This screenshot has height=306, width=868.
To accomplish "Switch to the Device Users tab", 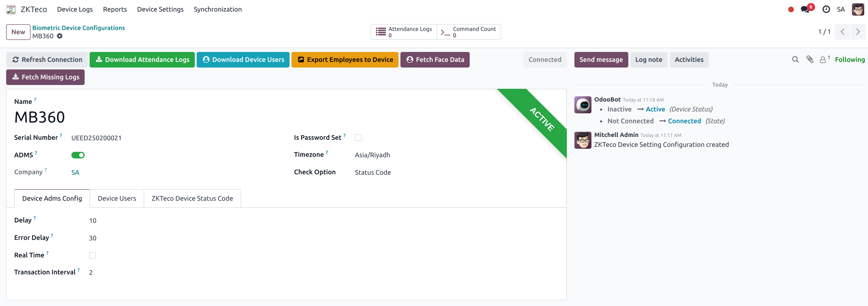I will (117, 198).
